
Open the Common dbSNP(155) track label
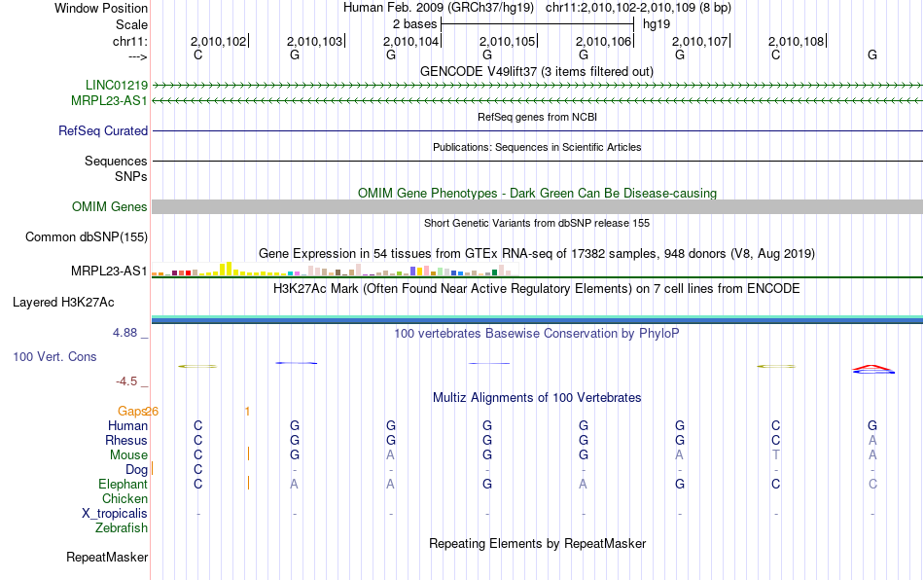click(87, 236)
